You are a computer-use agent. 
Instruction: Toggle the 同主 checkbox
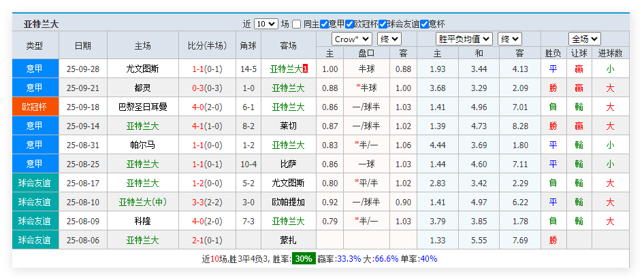[x=297, y=24]
